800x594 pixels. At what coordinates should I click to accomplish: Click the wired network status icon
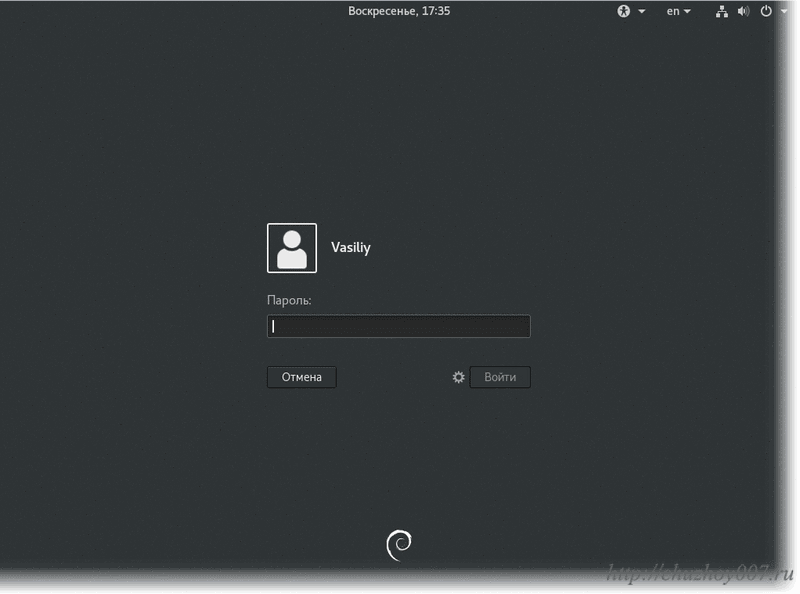pyautogui.click(x=721, y=11)
